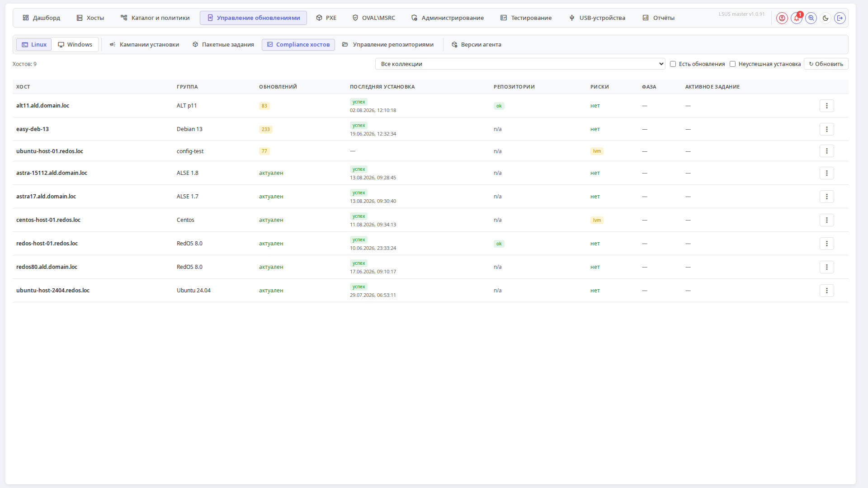The width and height of the screenshot is (868, 488).
Task: Click the Debian 13 group cell
Action: [189, 129]
